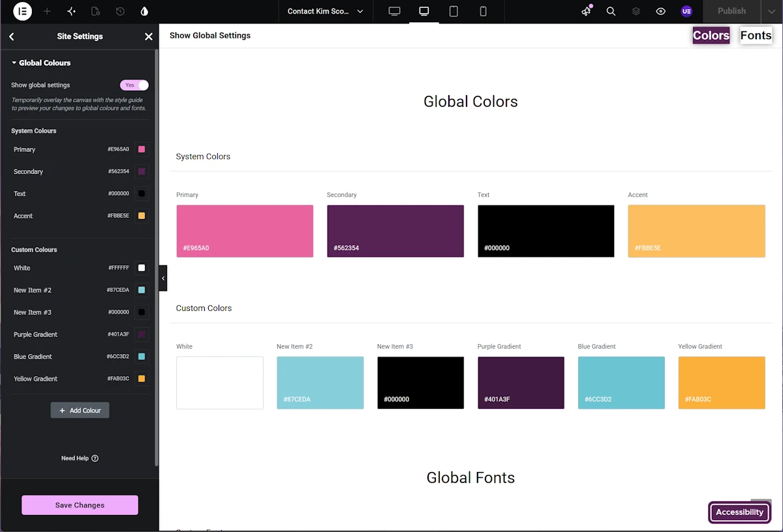Image resolution: width=783 pixels, height=532 pixels.
Task: Open the What's New rocket icon
Action: point(587,11)
